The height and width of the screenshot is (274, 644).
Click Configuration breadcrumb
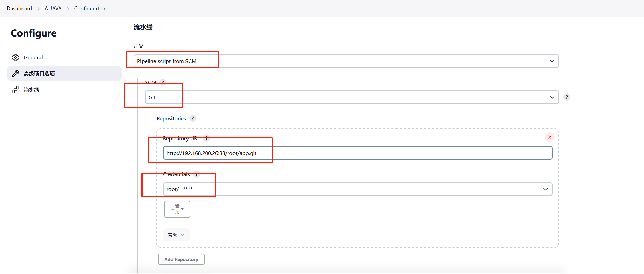click(x=90, y=9)
